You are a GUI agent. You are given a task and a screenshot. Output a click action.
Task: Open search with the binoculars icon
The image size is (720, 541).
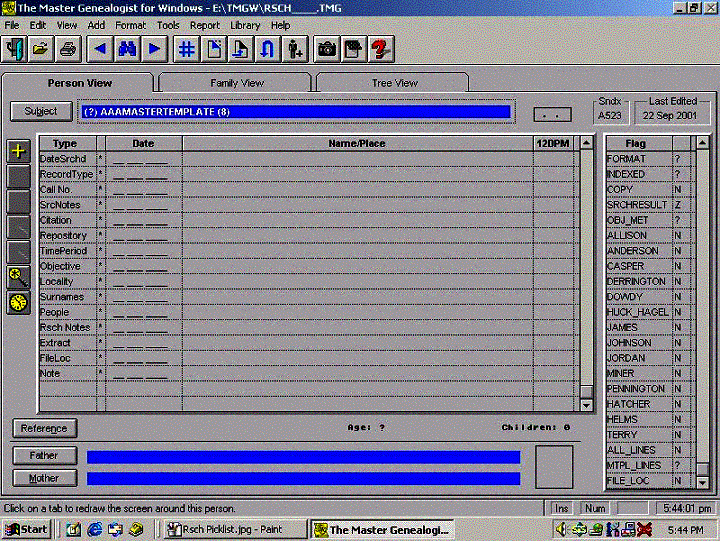point(127,49)
